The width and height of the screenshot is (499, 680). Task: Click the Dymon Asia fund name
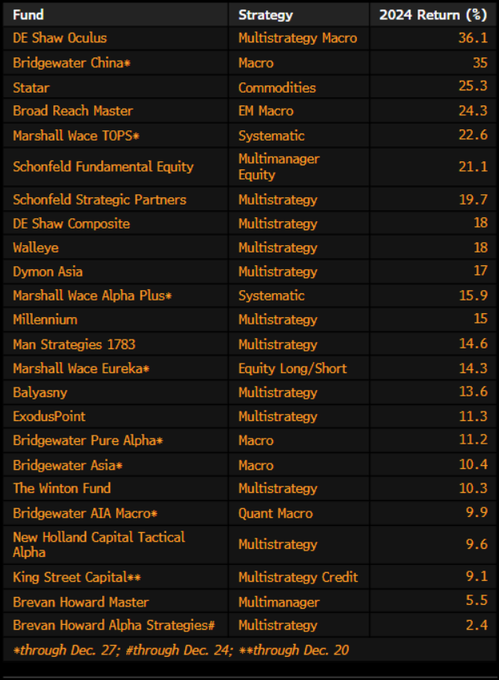[48, 272]
